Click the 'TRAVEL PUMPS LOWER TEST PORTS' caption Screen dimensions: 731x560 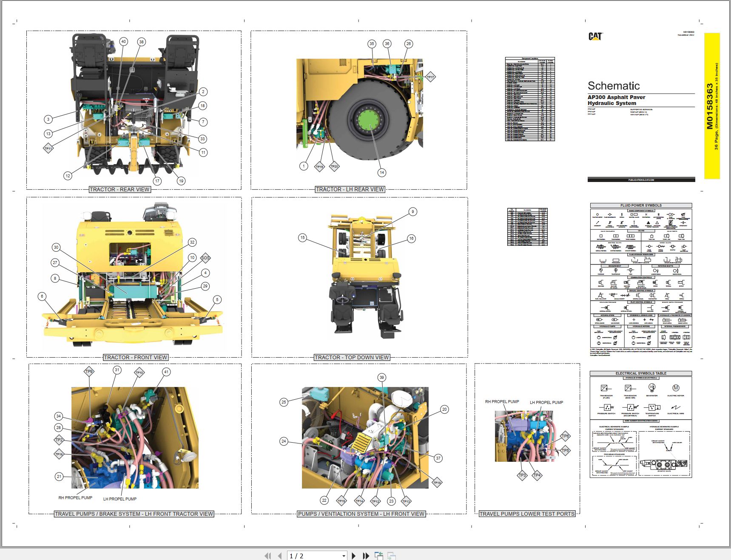pos(527,514)
